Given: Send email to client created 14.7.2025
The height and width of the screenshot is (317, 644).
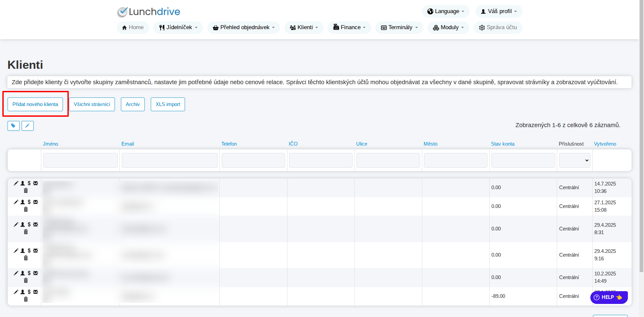Looking at the screenshot, I should (36, 183).
